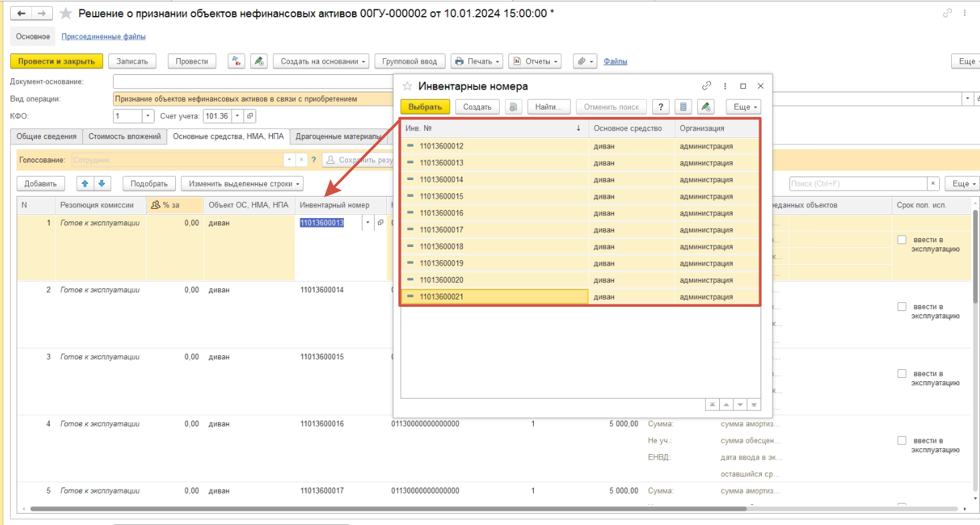980x525 pixels.
Task: Open the Голосование employee dropdown
Action: [289, 161]
